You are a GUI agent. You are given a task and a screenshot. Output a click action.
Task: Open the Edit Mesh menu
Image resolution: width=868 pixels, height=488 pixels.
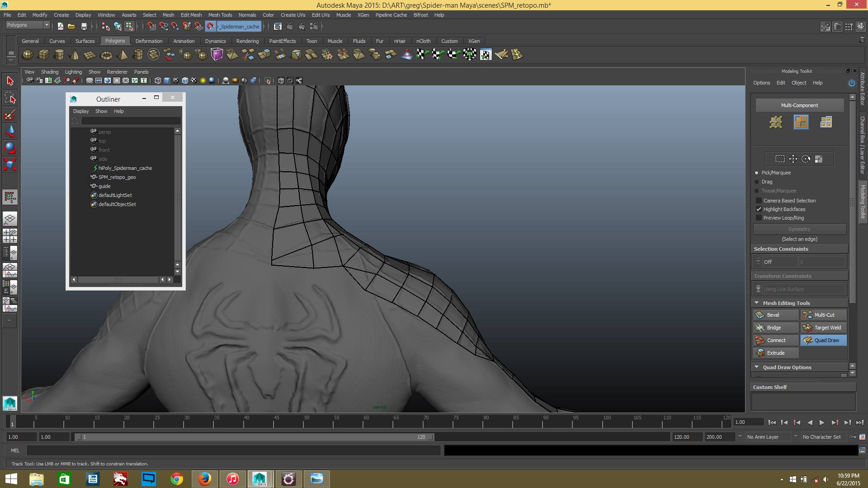pyautogui.click(x=191, y=15)
